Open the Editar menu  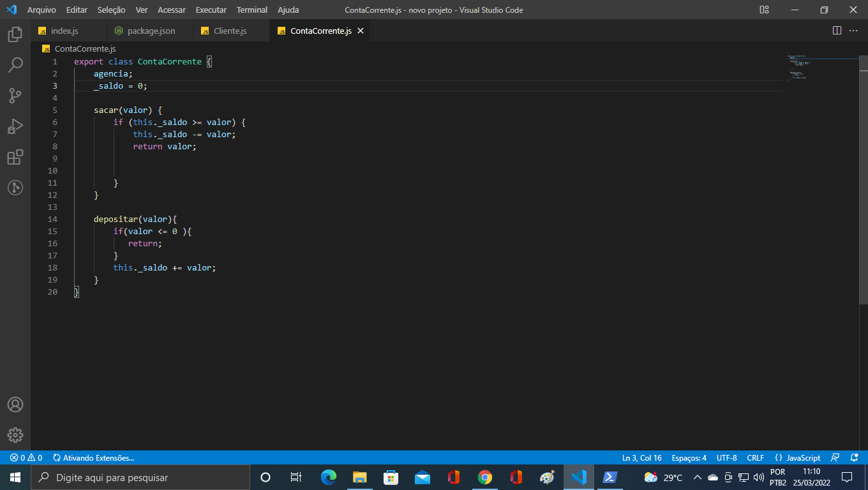[77, 10]
